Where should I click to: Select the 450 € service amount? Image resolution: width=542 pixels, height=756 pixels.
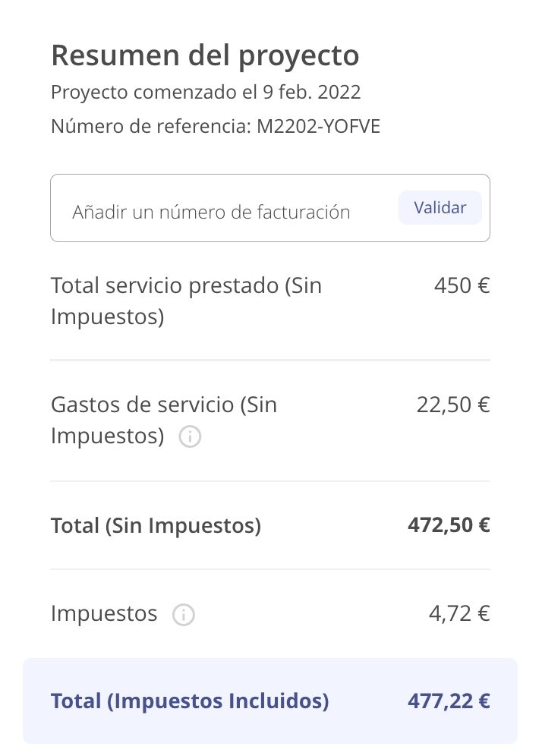pyautogui.click(x=462, y=286)
